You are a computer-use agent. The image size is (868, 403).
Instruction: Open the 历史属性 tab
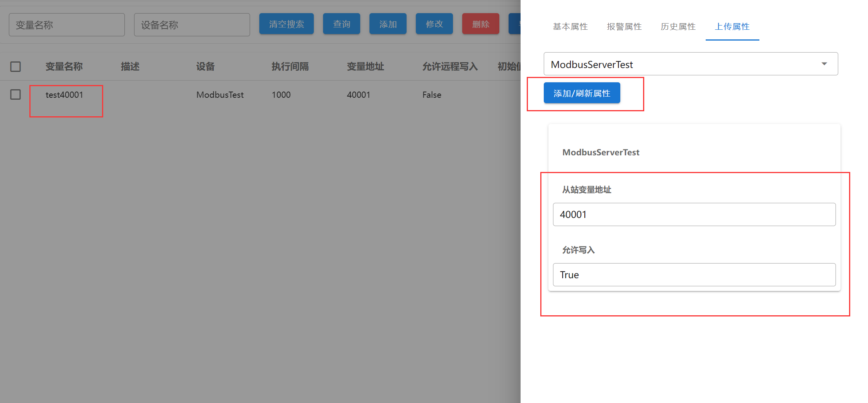point(678,27)
